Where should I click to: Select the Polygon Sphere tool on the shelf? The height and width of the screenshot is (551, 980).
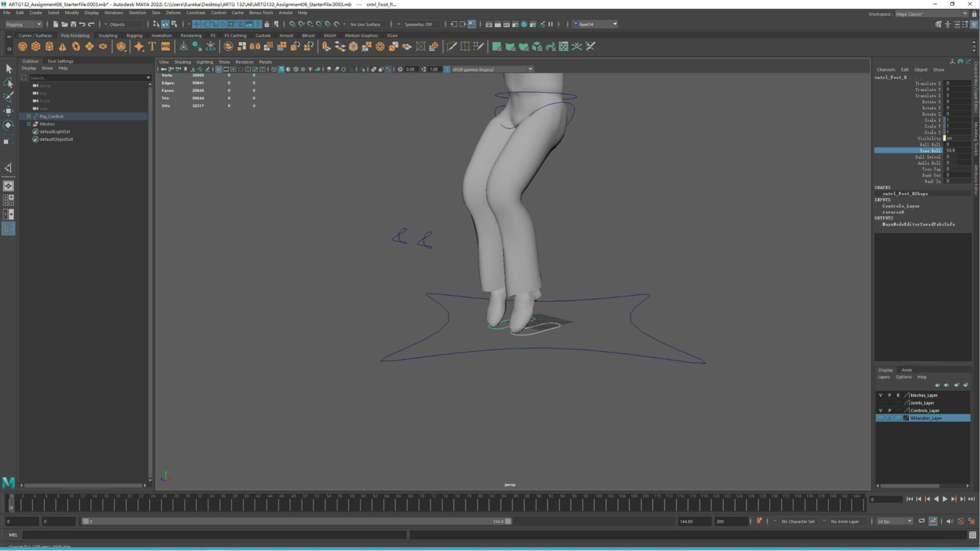coord(22,46)
